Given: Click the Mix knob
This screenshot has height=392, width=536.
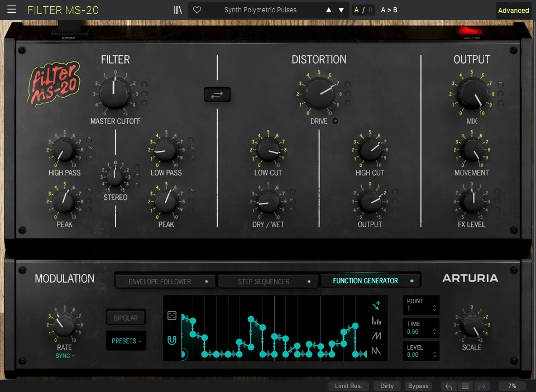Looking at the screenshot, I should 472,93.
